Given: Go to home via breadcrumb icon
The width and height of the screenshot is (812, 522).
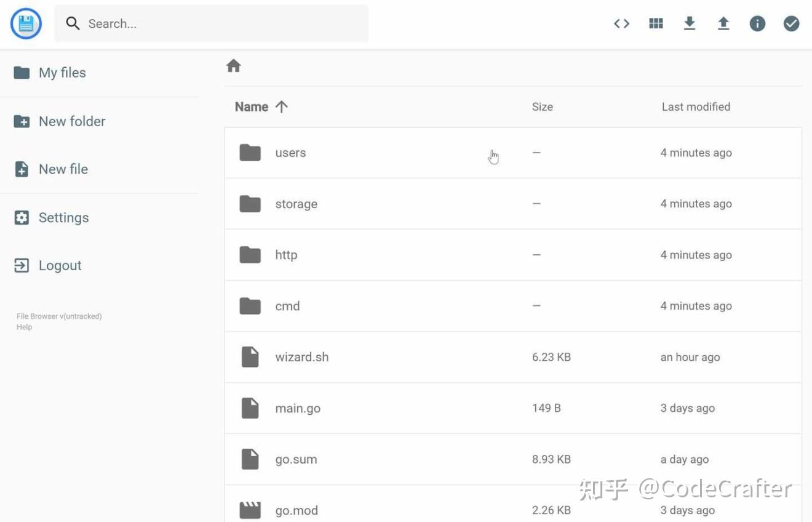Looking at the screenshot, I should pyautogui.click(x=233, y=66).
